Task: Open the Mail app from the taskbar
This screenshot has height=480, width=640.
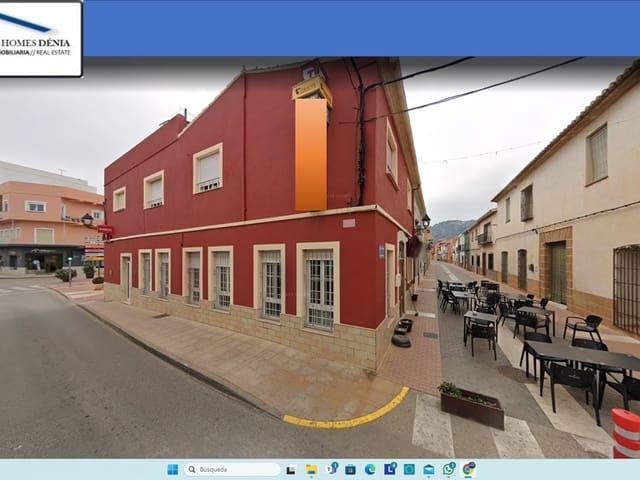Action: (x=429, y=469)
